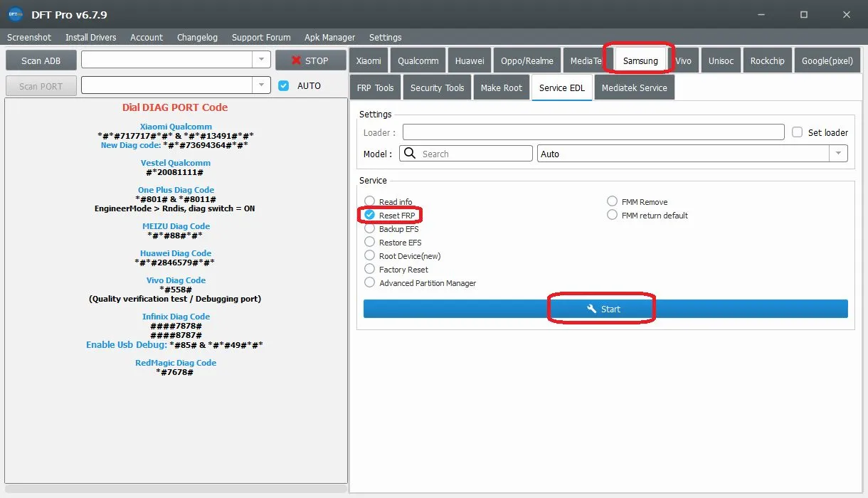Click the magnifier icon in Model search
Image resolution: width=868 pixels, height=498 pixels.
(410, 153)
